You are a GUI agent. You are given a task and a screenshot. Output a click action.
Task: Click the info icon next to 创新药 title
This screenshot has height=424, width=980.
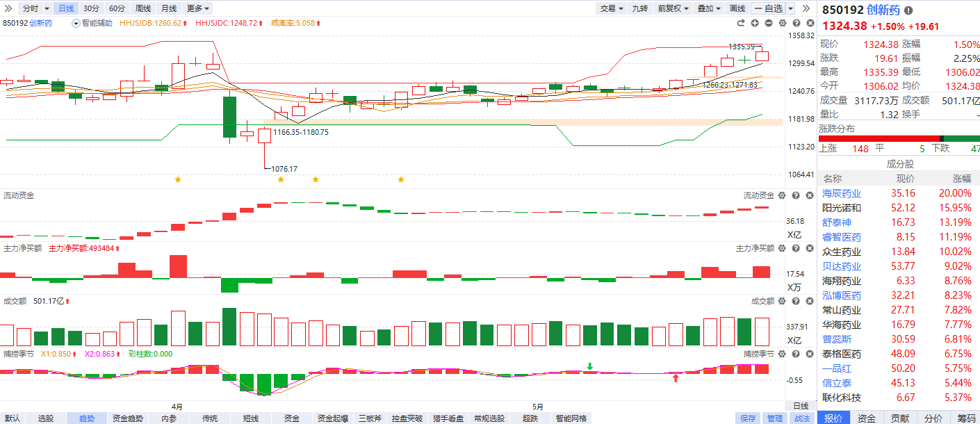coord(908,10)
